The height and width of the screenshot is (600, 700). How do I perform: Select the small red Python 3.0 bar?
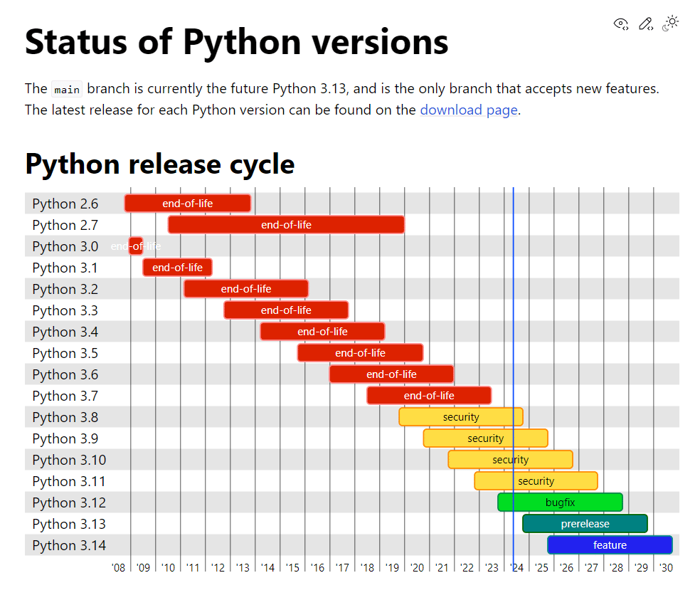coord(136,246)
